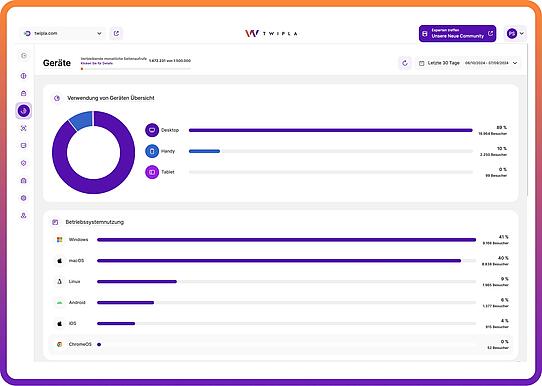Click the ChromeOS usage dot
Screen dimensions: 542x386
(99, 344)
